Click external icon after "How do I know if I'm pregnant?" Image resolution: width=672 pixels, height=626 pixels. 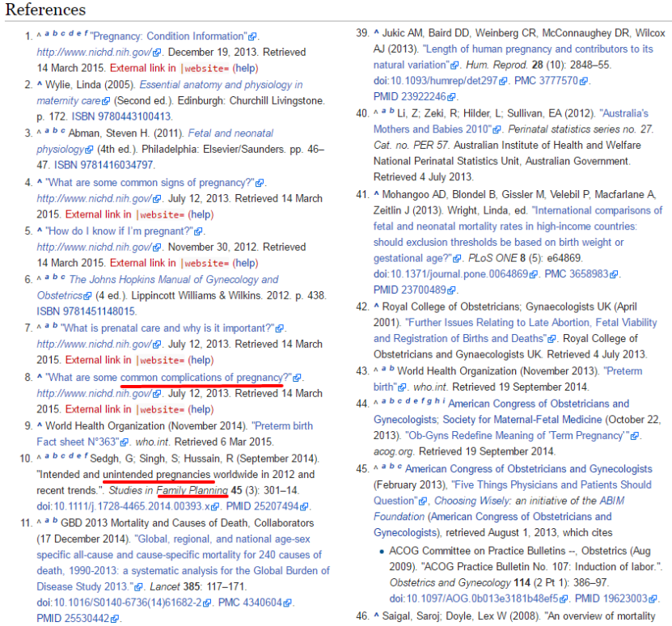(198, 231)
